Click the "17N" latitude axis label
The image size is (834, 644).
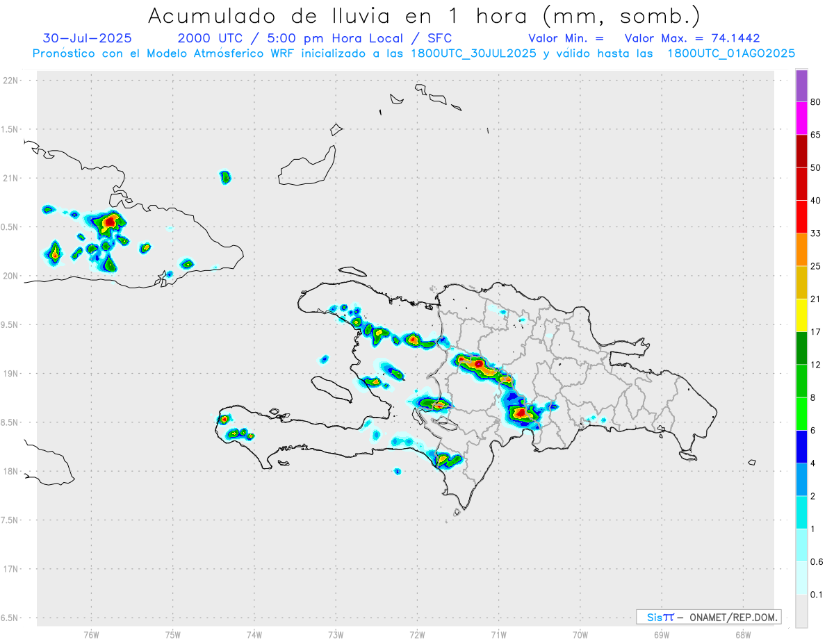[11, 569]
